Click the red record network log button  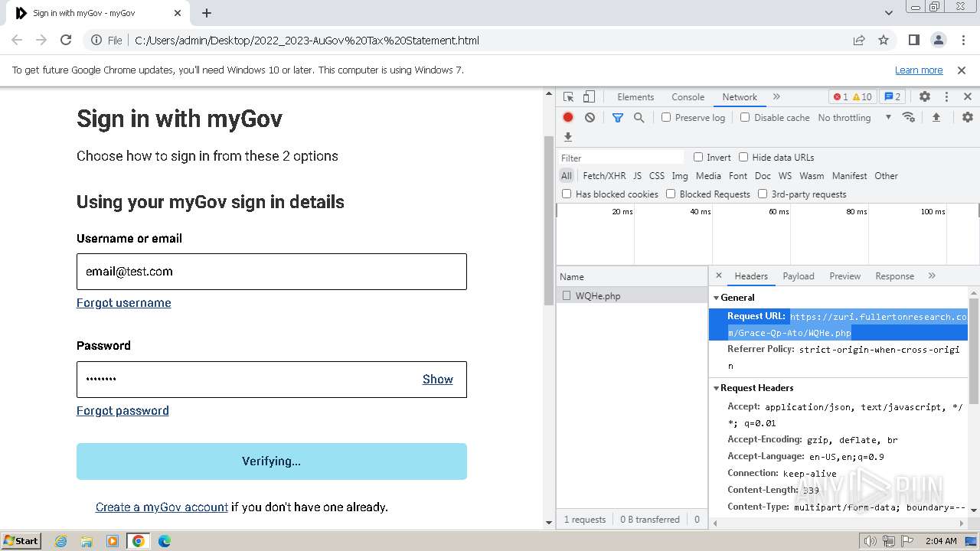568,118
